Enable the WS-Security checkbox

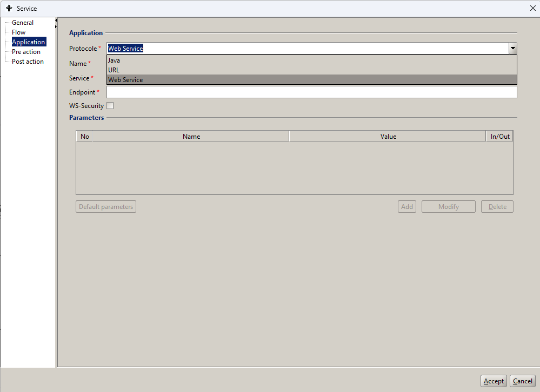pyautogui.click(x=110, y=106)
